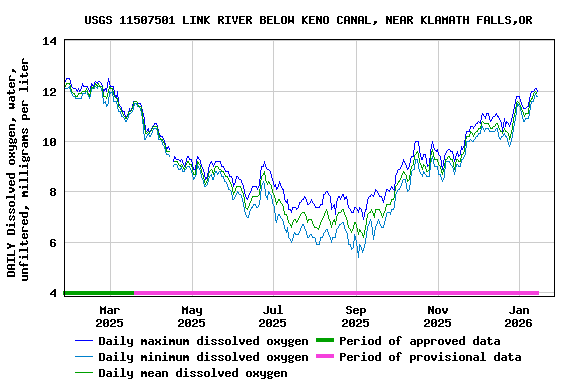Click legend text Daily mean dissolved oxygen
The image size is (576, 384).
tap(193, 373)
